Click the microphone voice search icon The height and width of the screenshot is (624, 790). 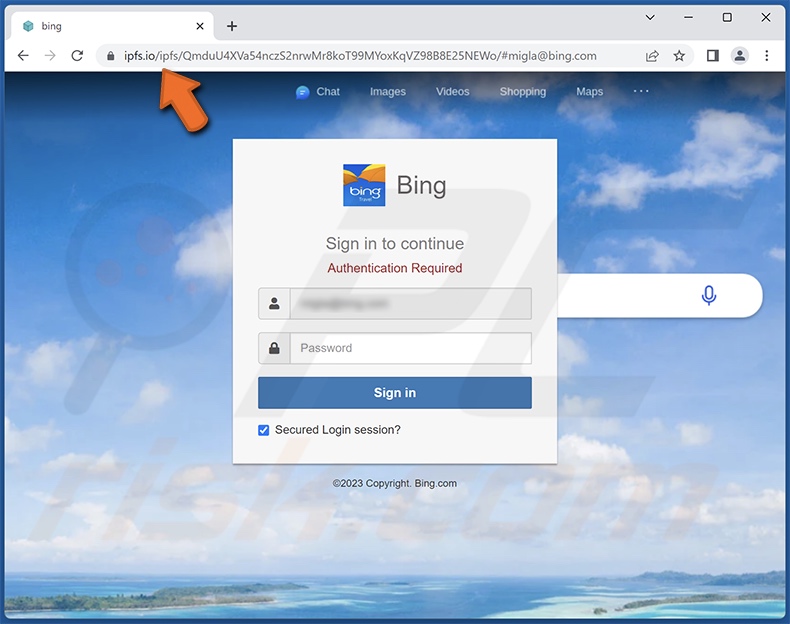click(x=709, y=296)
